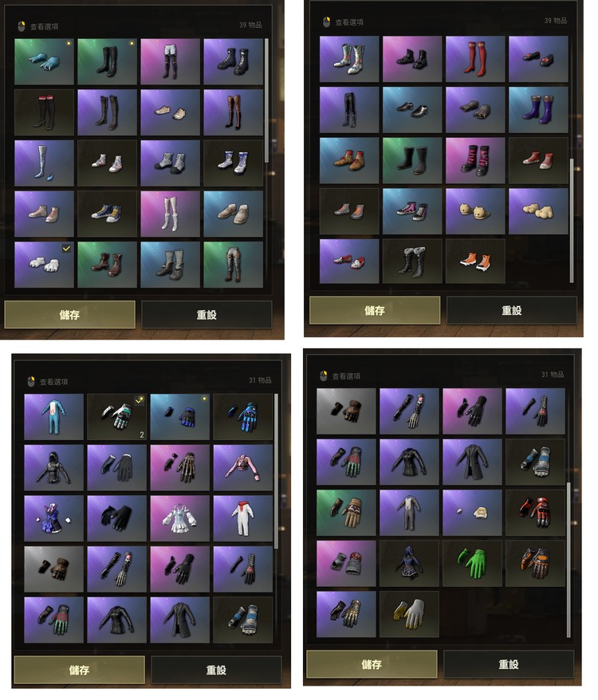Select the yellow cat-face slippers
This screenshot has width=598, height=700.
pos(475,211)
